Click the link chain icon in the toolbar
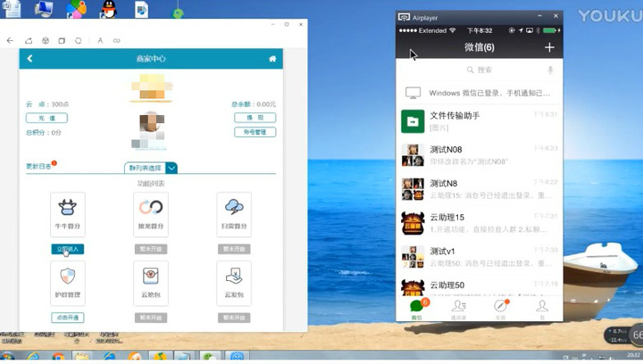Screen dimensions: 643x364 point(117,40)
